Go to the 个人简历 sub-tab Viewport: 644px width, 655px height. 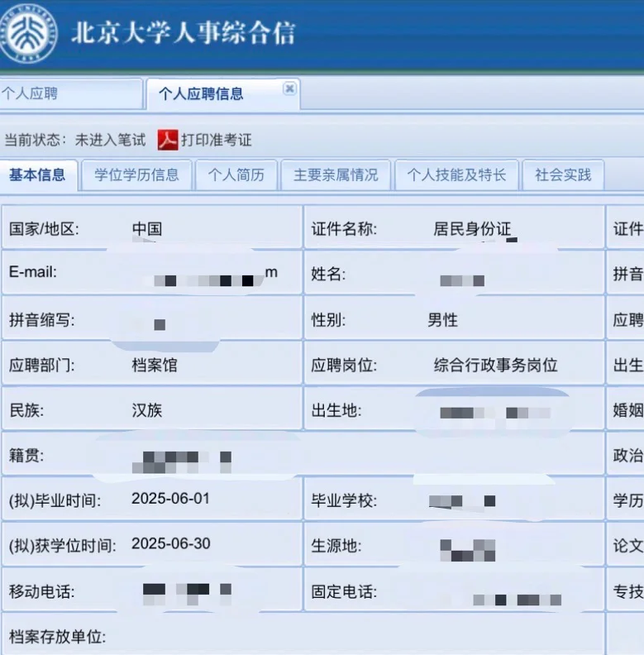point(236,175)
